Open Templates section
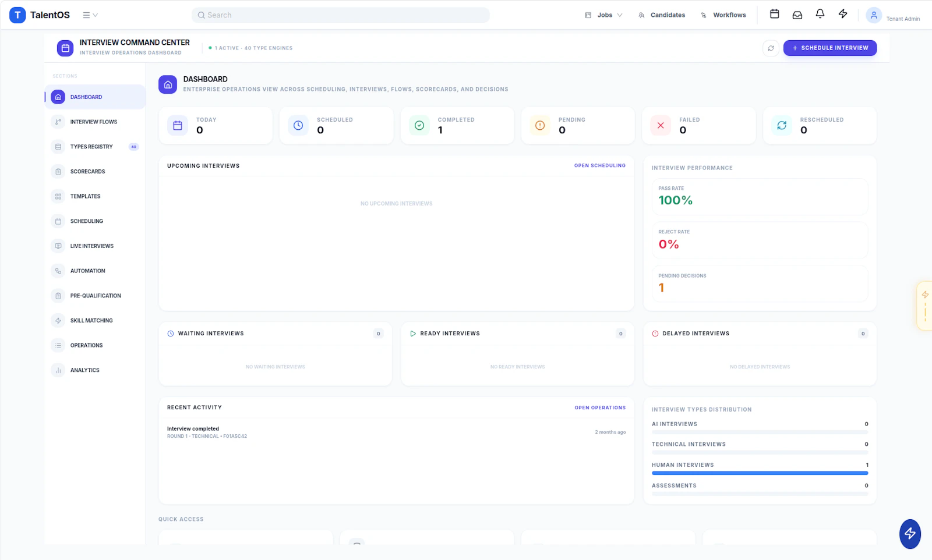 pyautogui.click(x=95, y=196)
